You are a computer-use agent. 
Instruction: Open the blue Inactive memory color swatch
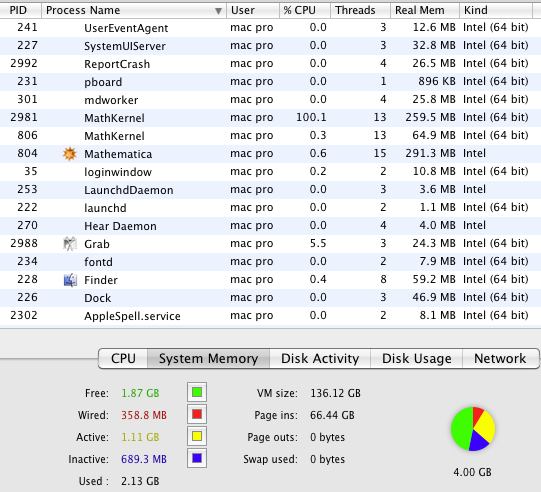197,458
